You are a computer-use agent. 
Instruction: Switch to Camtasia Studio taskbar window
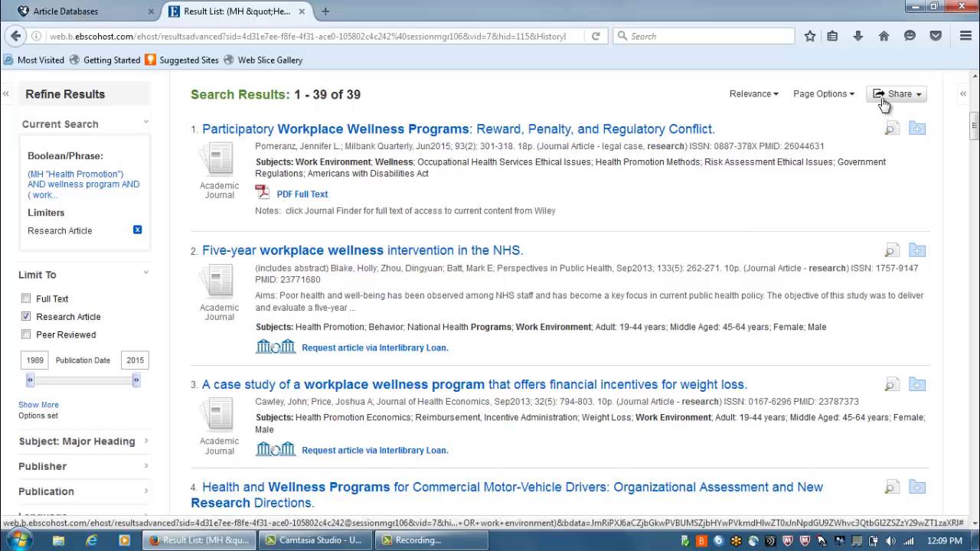[x=315, y=540]
